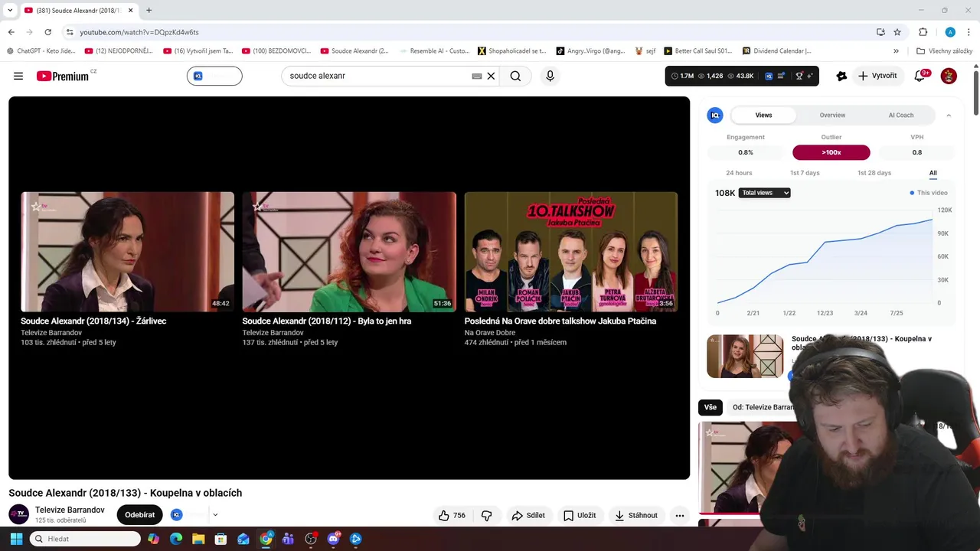The width and height of the screenshot is (980, 551).
Task: Open Total views dropdown in vidIQ
Action: click(765, 193)
